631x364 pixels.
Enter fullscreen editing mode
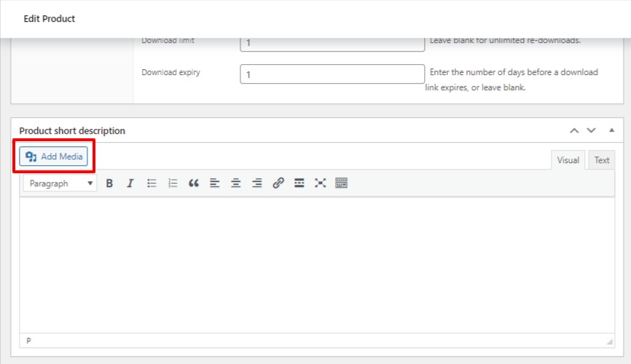[320, 183]
